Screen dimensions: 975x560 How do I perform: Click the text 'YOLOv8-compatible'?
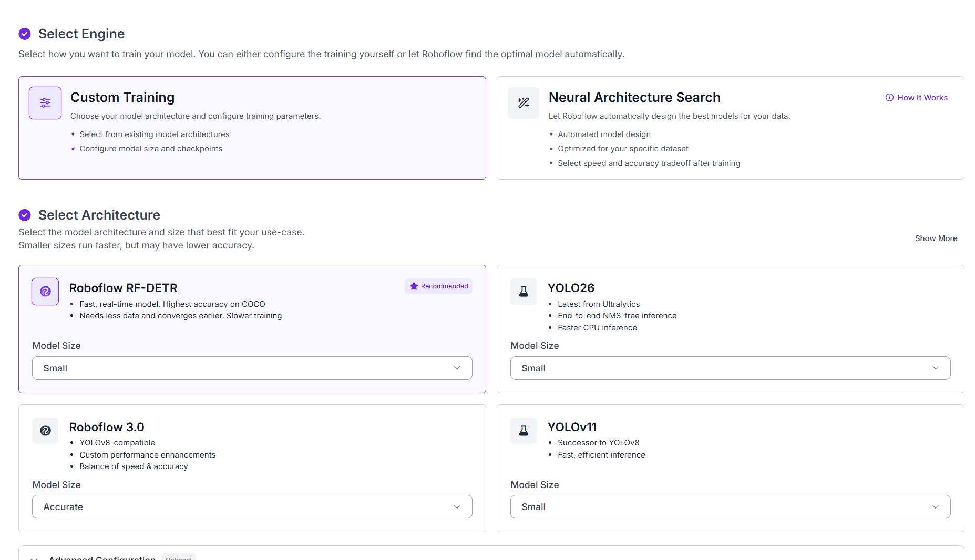[117, 443]
